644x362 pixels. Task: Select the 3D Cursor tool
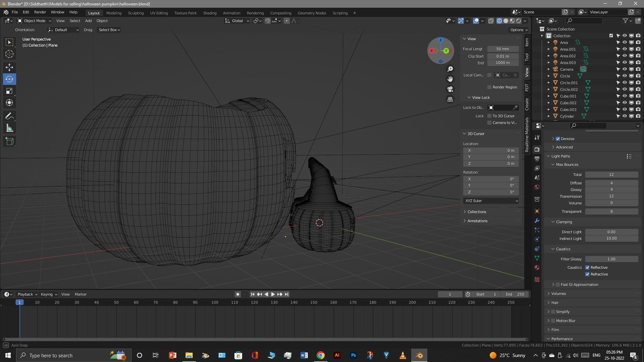(9, 54)
